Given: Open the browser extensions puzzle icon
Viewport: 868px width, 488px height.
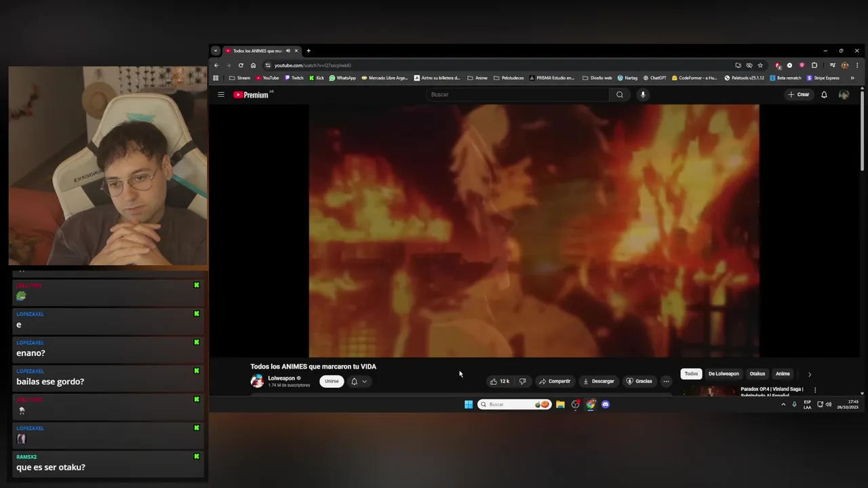Looking at the screenshot, I should (x=814, y=65).
